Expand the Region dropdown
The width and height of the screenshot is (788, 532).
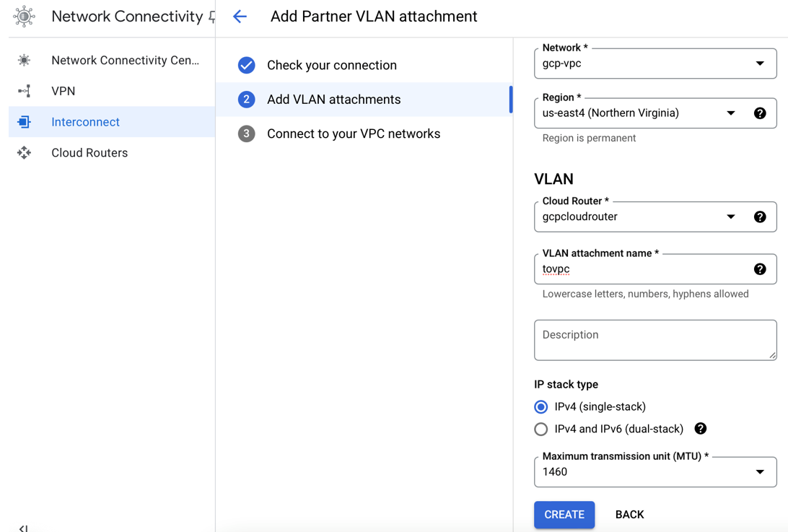tap(639, 113)
